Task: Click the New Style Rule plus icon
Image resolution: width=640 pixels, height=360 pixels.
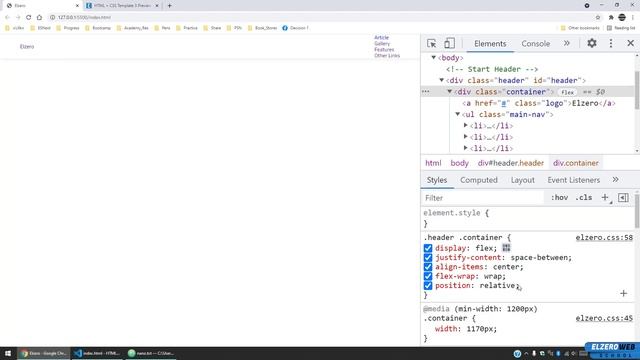Action: pos(605,198)
